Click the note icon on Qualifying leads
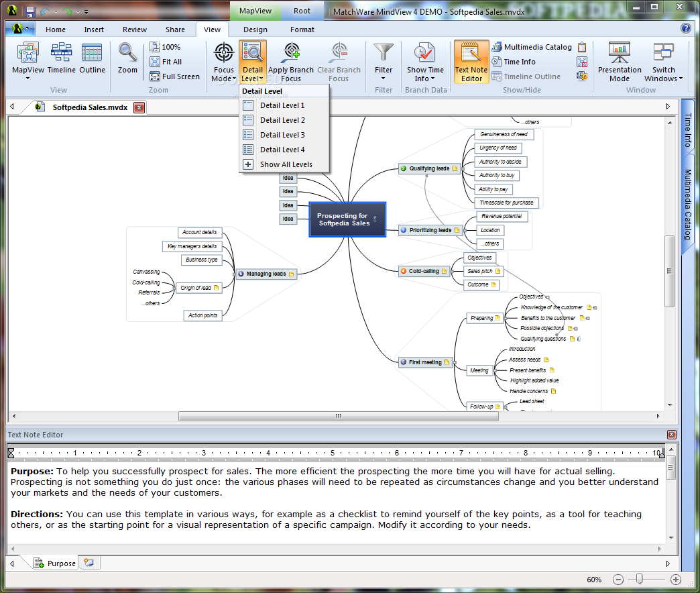Screen dimensions: 700x593 (x=455, y=169)
